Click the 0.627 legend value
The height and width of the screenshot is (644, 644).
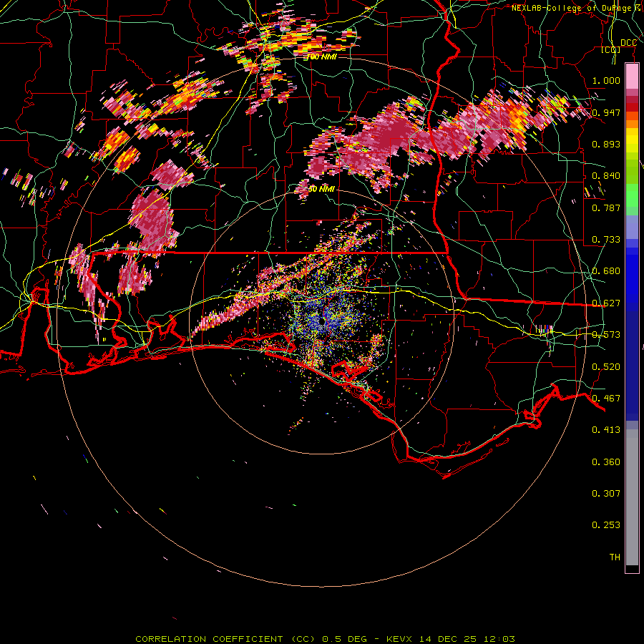coord(606,303)
